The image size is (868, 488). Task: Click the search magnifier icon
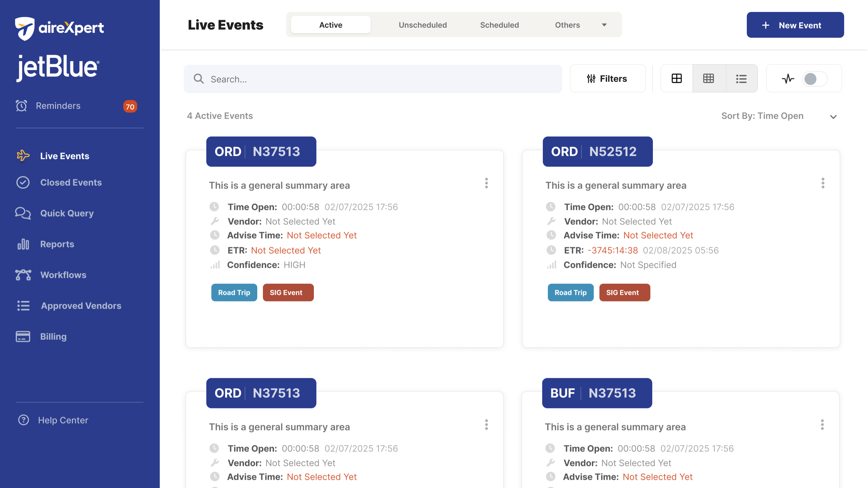(x=198, y=79)
